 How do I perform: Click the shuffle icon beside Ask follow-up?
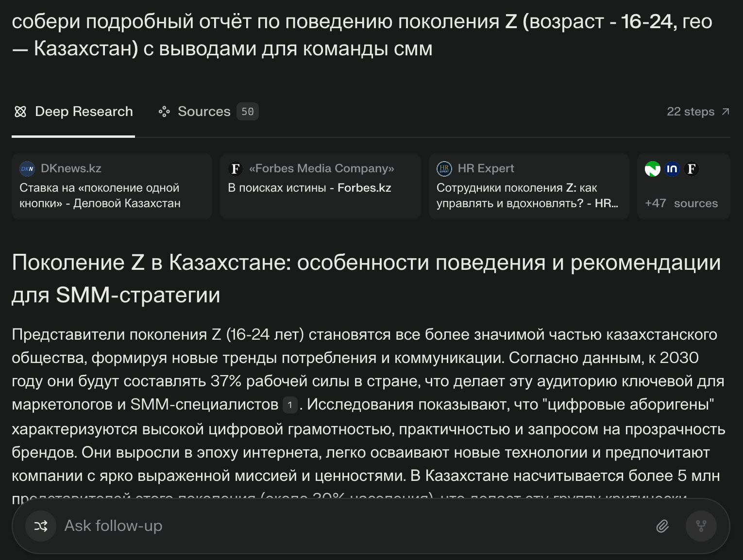click(41, 526)
